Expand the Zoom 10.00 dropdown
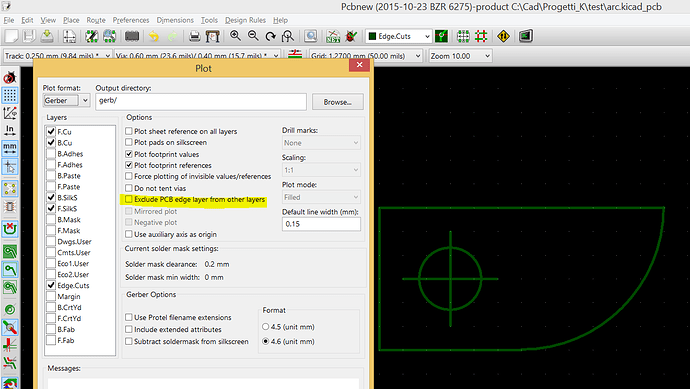The image size is (690, 389). pos(460,56)
